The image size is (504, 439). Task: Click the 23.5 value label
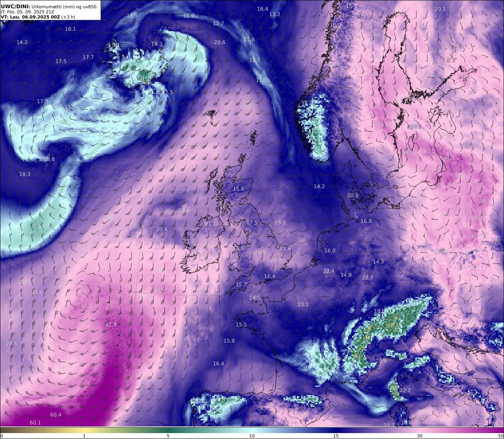click(471, 111)
